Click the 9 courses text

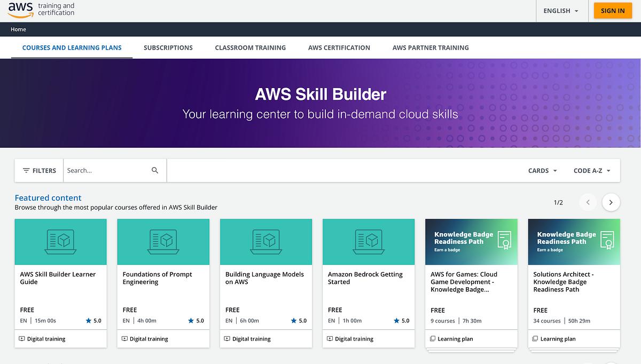coord(443,321)
